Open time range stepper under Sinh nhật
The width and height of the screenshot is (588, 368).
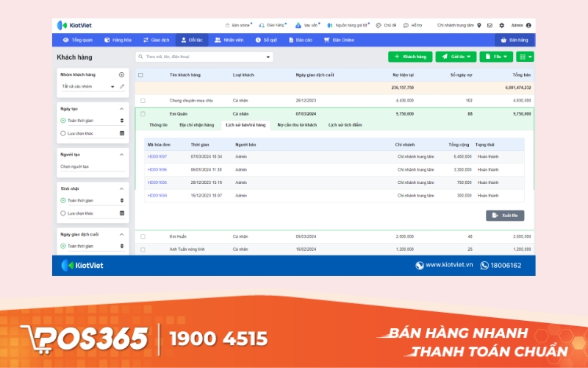122,200
